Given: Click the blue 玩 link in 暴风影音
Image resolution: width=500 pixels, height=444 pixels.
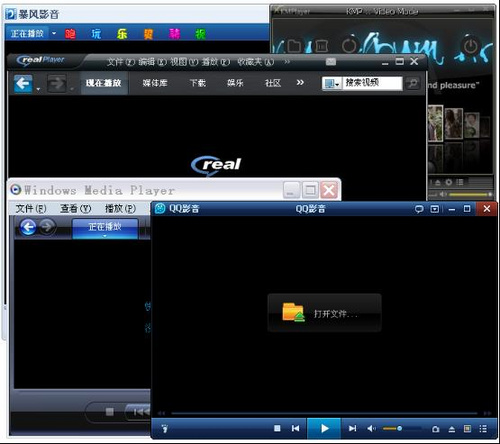Looking at the screenshot, I should [96, 34].
